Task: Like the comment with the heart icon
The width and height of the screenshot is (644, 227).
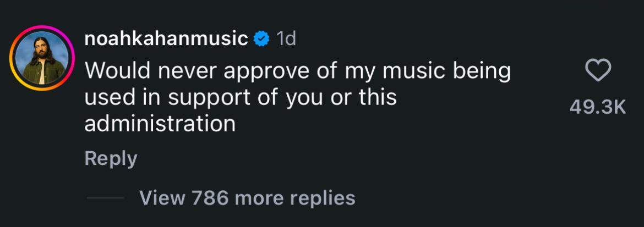Action: point(598,70)
